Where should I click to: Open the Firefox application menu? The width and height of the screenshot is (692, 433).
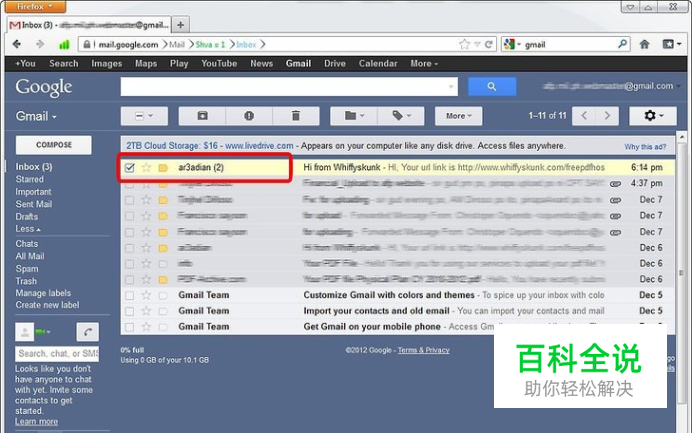35,7
